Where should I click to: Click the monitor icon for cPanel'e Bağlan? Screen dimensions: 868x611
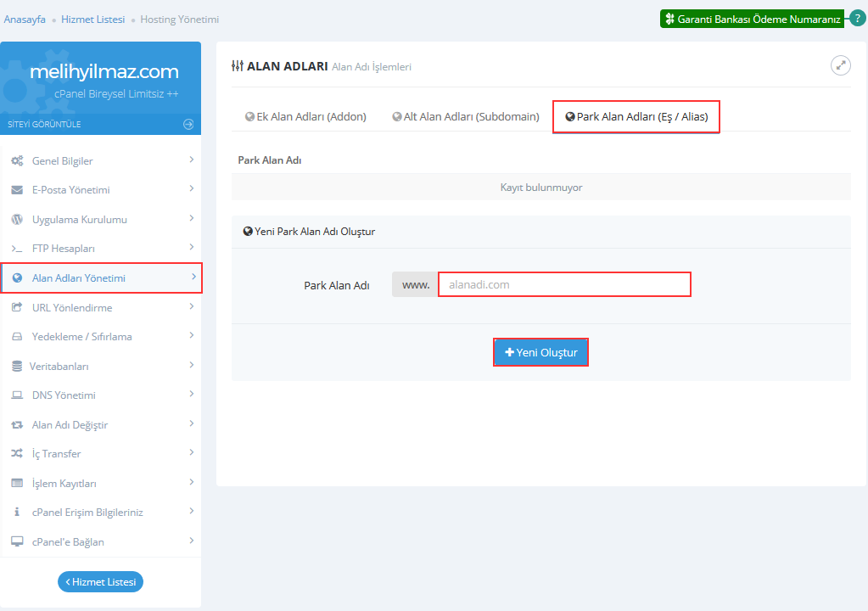tap(17, 542)
